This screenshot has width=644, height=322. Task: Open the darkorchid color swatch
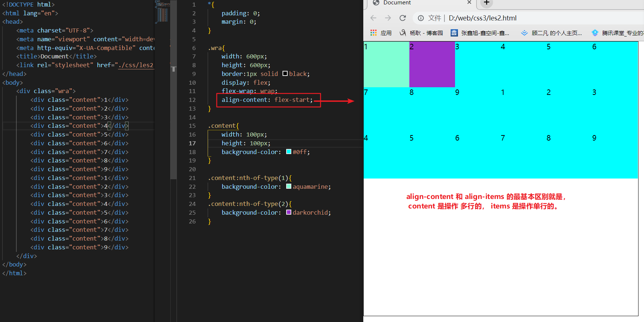pyautogui.click(x=289, y=212)
